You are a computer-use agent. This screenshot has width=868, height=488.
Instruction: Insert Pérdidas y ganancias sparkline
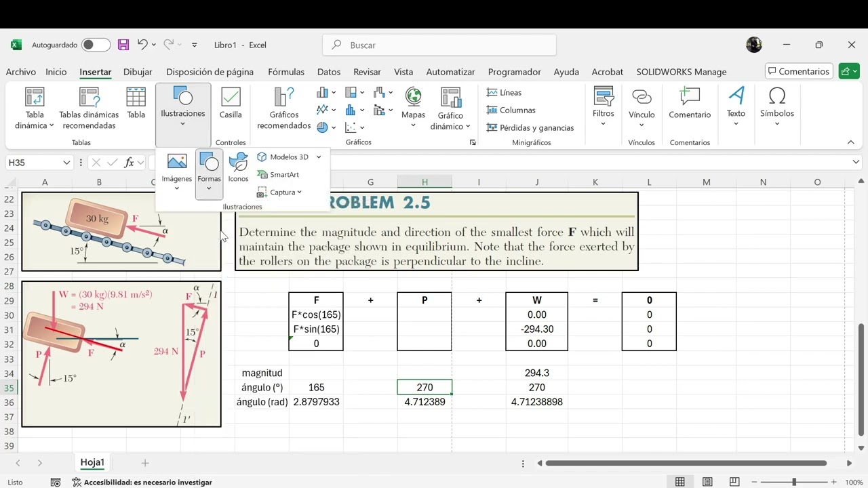530,127
